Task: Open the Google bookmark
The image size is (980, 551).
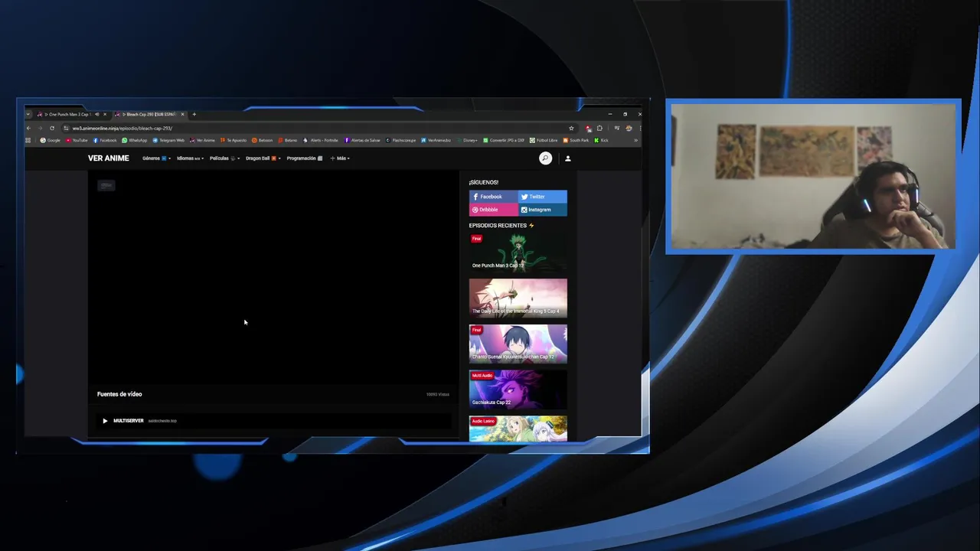Action: (51, 140)
